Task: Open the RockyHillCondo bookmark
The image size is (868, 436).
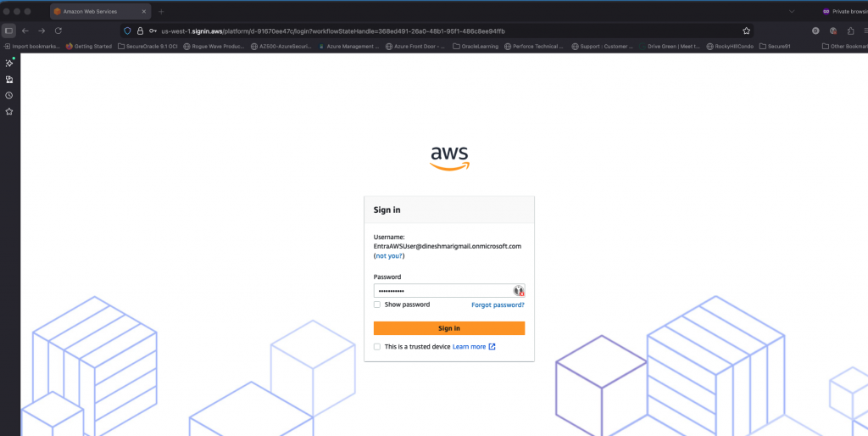Action: pos(730,47)
